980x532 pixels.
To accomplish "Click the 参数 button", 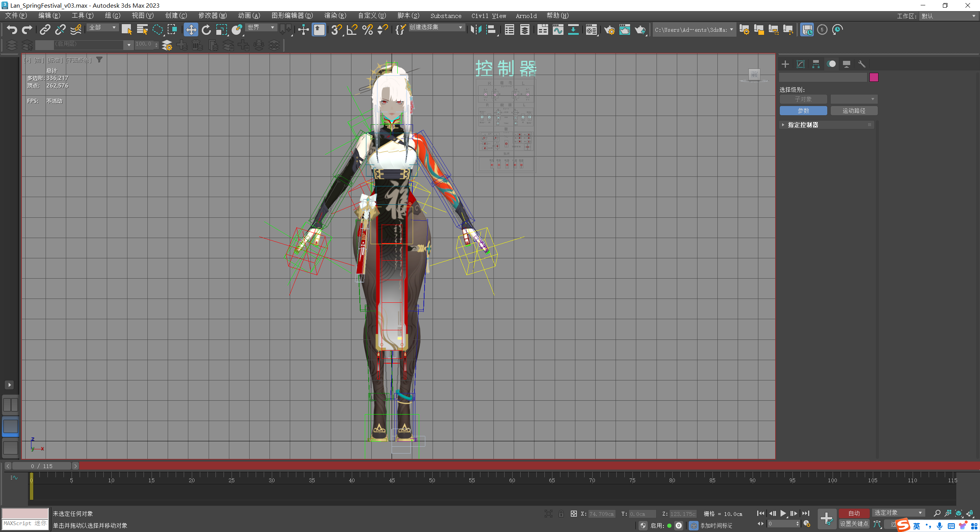I will pyautogui.click(x=803, y=111).
